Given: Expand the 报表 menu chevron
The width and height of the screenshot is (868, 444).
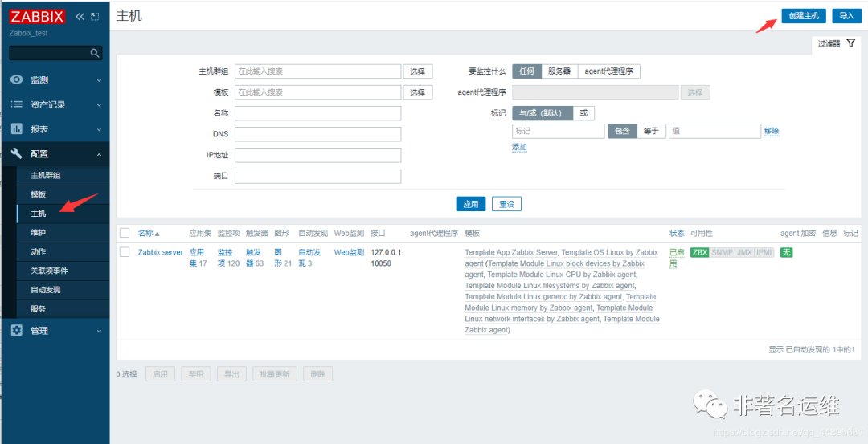Looking at the screenshot, I should pyautogui.click(x=99, y=130).
